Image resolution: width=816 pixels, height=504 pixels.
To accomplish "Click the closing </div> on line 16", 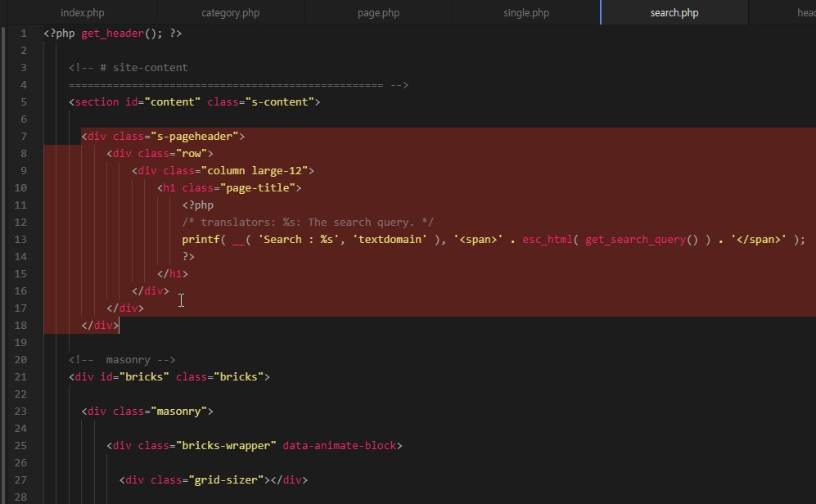I will 151,290.
